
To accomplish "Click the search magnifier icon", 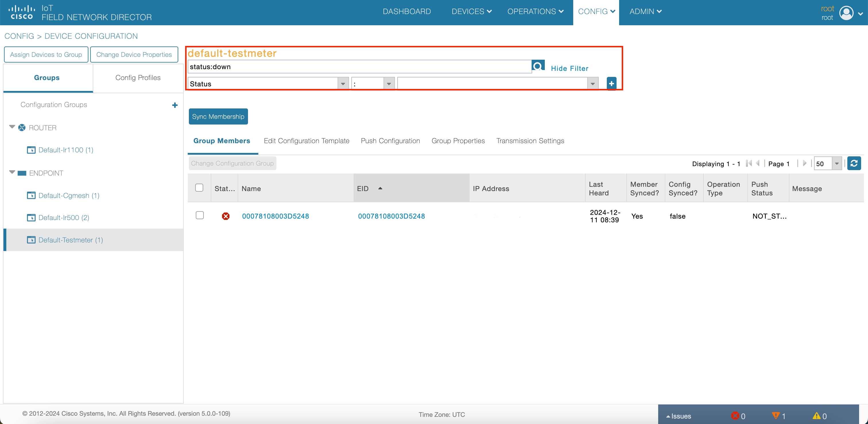I will point(538,66).
